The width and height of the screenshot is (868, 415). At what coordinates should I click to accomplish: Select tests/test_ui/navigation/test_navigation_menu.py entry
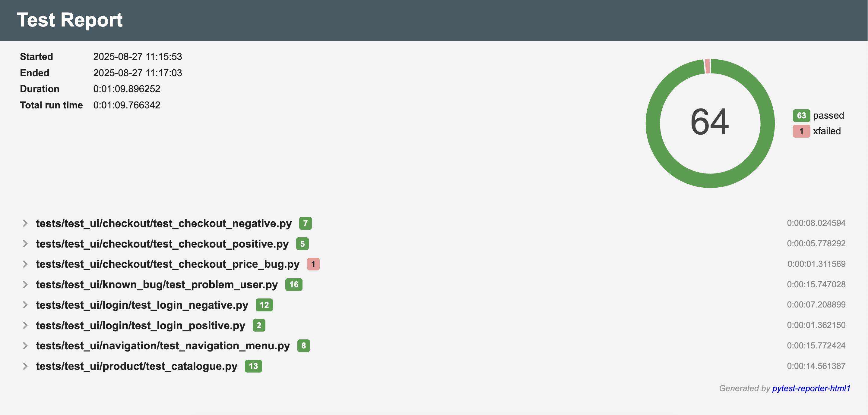coord(163,346)
